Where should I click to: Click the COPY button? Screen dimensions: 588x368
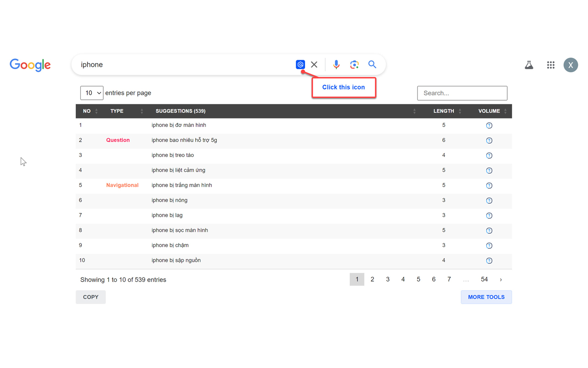[90, 297]
